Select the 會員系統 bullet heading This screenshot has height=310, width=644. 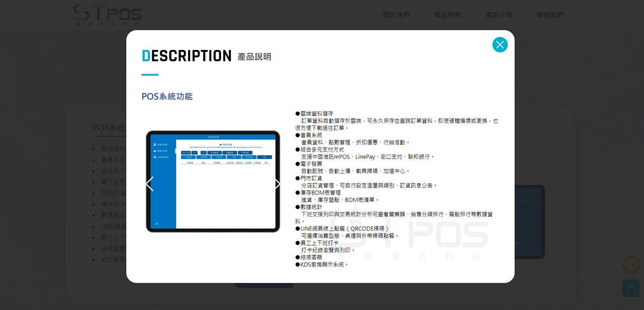pos(309,135)
